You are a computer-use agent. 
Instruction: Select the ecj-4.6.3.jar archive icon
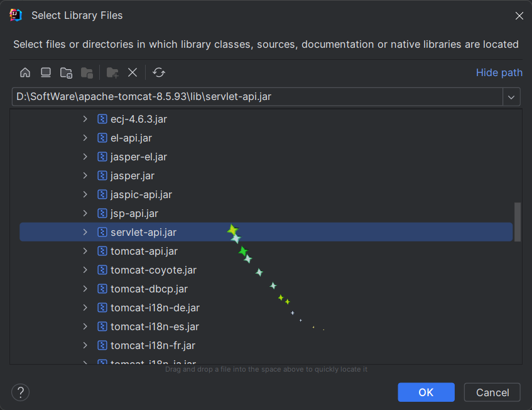(x=102, y=119)
